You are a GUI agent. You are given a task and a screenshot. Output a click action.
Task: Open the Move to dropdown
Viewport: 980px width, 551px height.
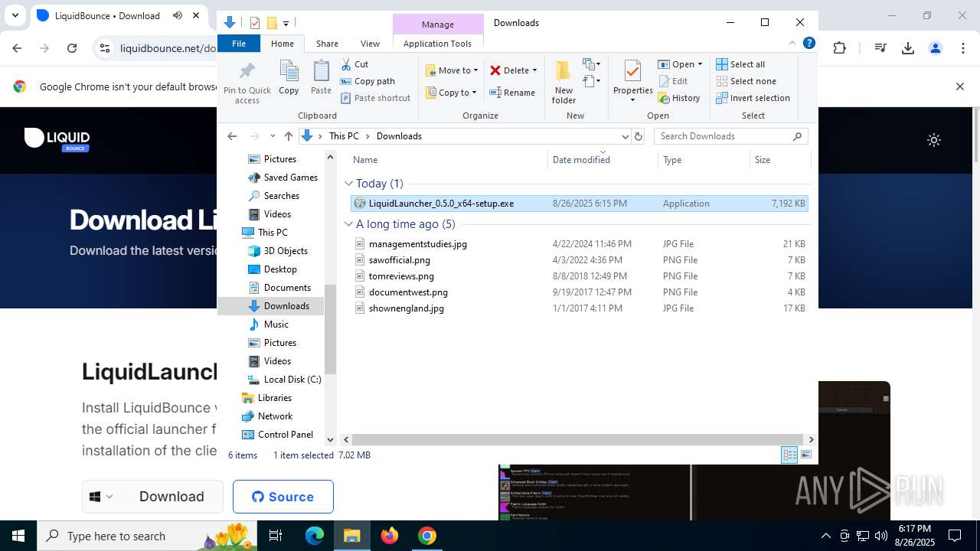tap(451, 70)
